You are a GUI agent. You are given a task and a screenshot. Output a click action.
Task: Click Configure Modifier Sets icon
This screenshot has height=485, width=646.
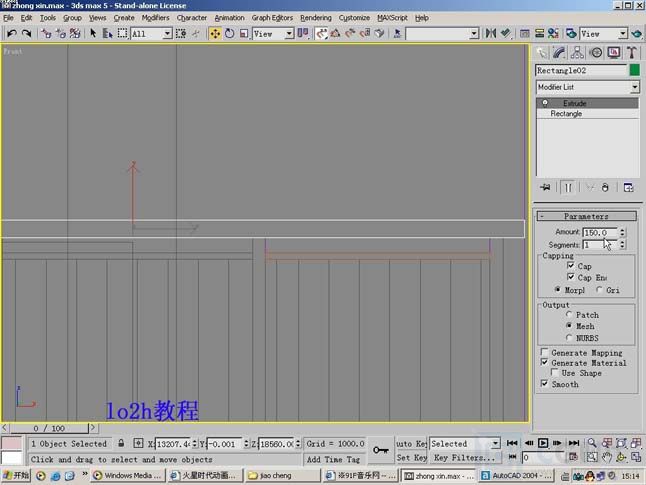coord(629,187)
